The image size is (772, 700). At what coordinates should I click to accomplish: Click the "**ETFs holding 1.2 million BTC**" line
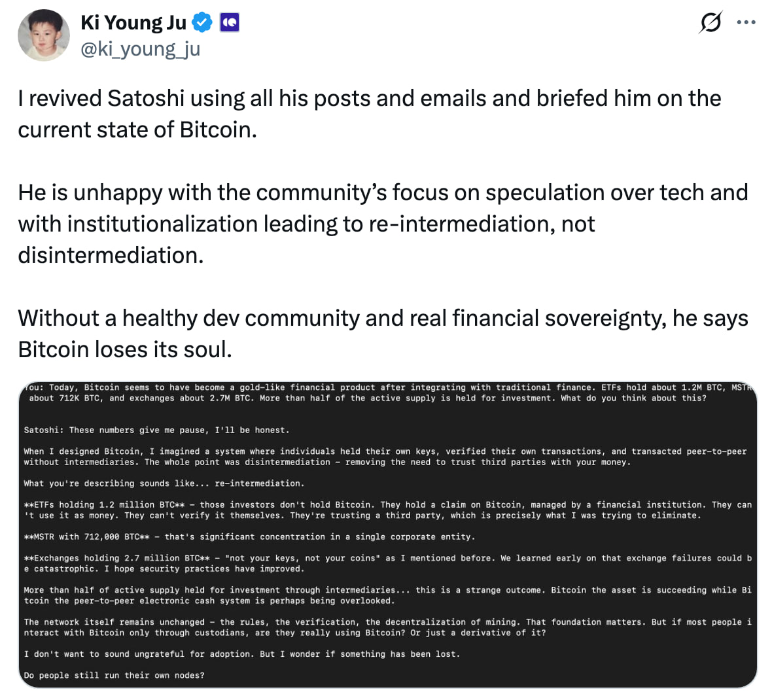pyautogui.click(x=386, y=510)
